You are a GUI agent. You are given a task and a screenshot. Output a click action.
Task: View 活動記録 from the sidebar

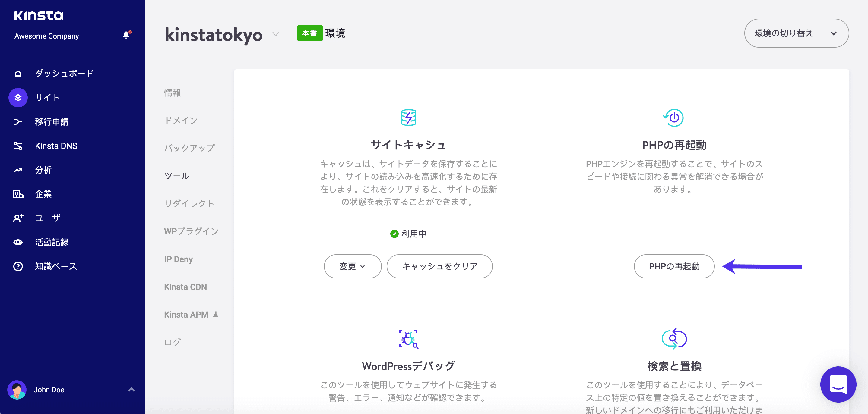tap(52, 242)
